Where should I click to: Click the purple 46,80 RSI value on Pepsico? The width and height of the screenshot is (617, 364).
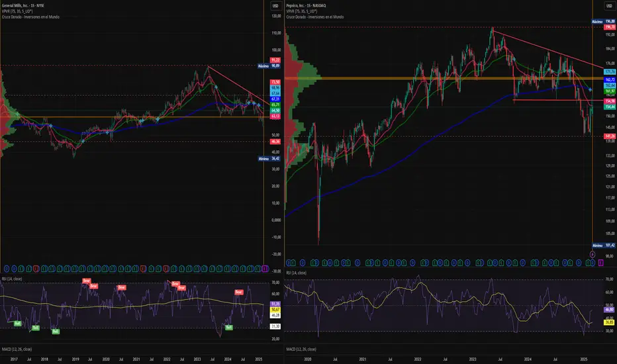609,310
